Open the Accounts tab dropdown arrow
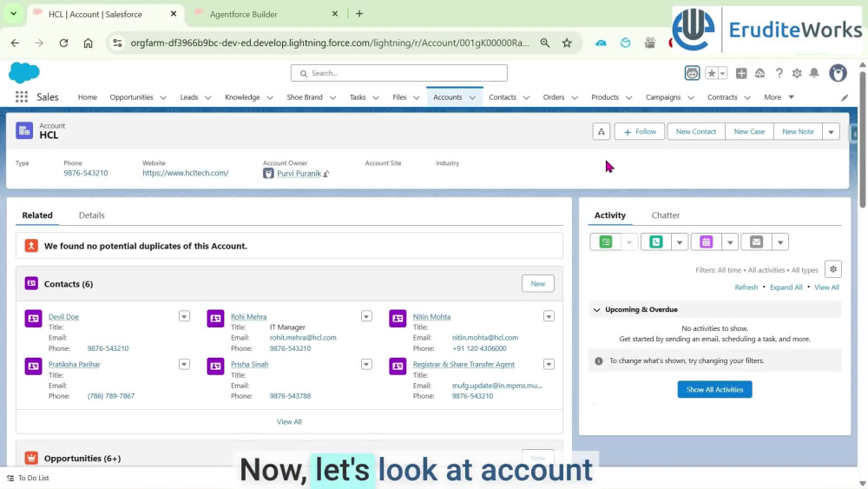The width and height of the screenshot is (868, 489). click(472, 97)
